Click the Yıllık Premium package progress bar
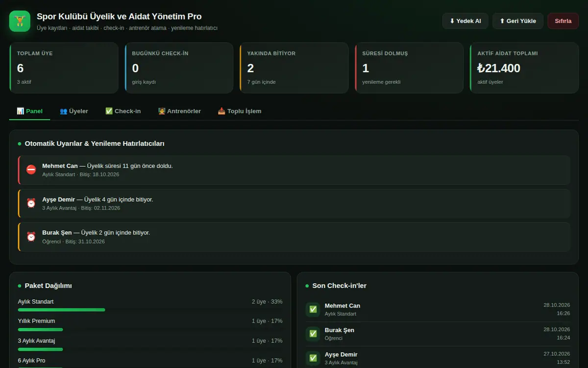588x368 pixels. click(150, 329)
